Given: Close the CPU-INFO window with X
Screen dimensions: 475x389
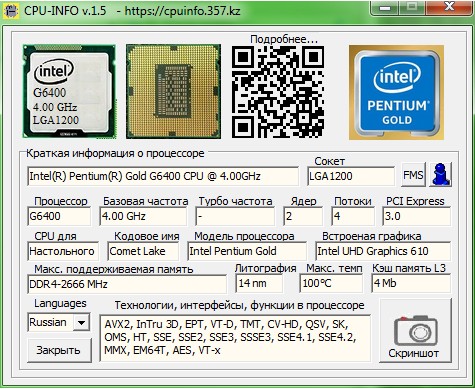Looking at the screenshot, I should (x=450, y=7).
